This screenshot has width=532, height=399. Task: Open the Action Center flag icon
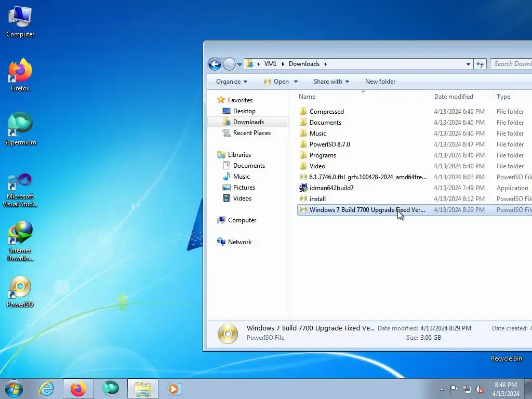tap(454, 389)
